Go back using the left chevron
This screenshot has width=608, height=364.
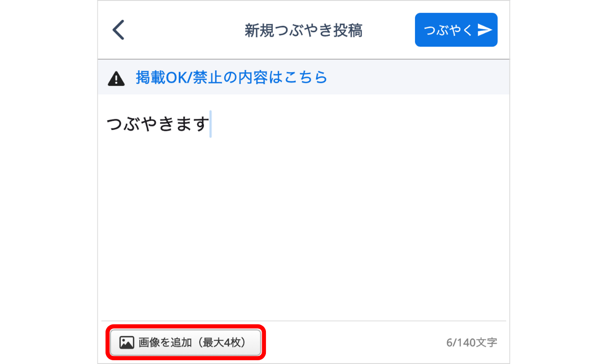[x=118, y=30]
